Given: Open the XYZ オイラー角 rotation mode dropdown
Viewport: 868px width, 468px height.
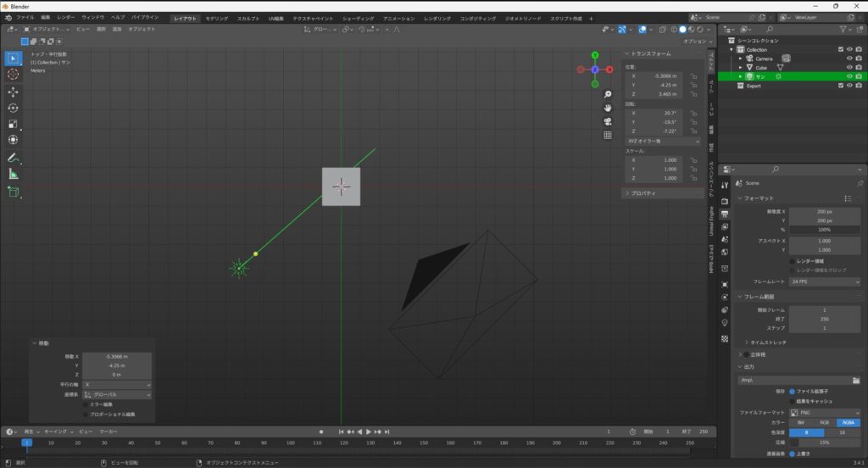Looking at the screenshot, I should (662, 141).
